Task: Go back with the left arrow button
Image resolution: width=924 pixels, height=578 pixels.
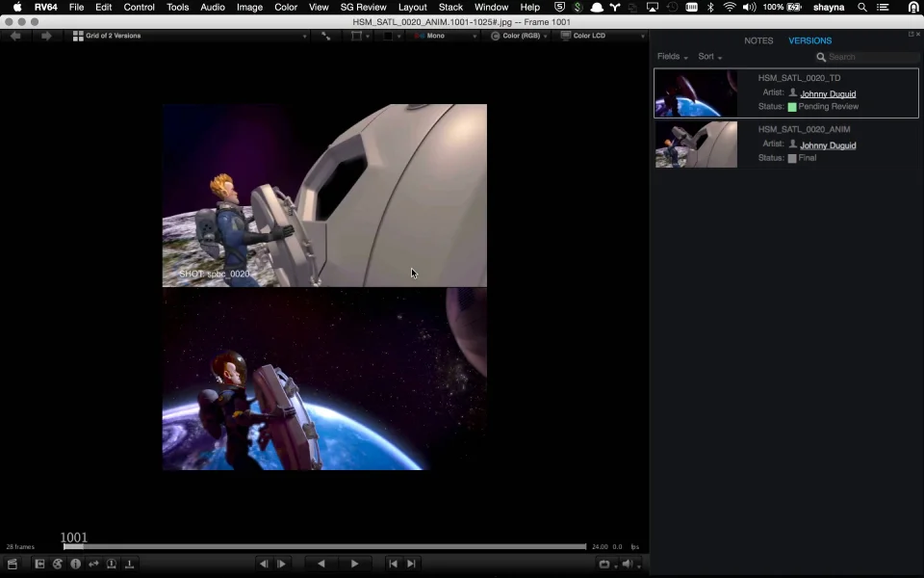Action: point(15,36)
